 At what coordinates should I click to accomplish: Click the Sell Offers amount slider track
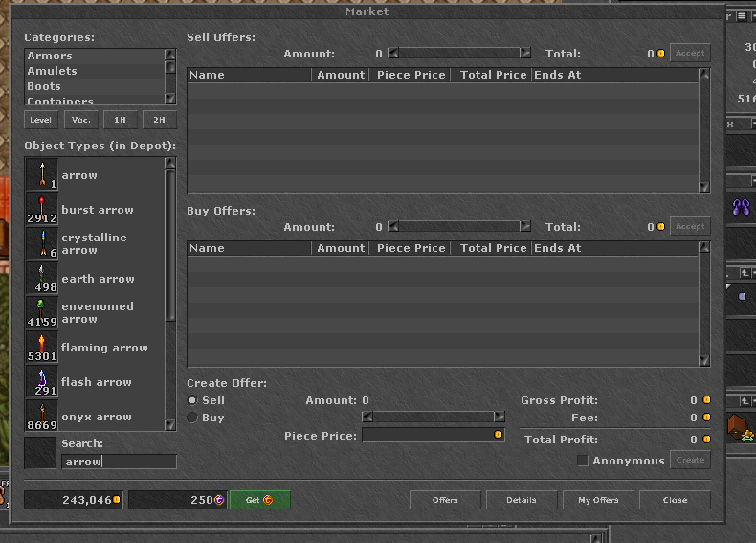[459, 53]
